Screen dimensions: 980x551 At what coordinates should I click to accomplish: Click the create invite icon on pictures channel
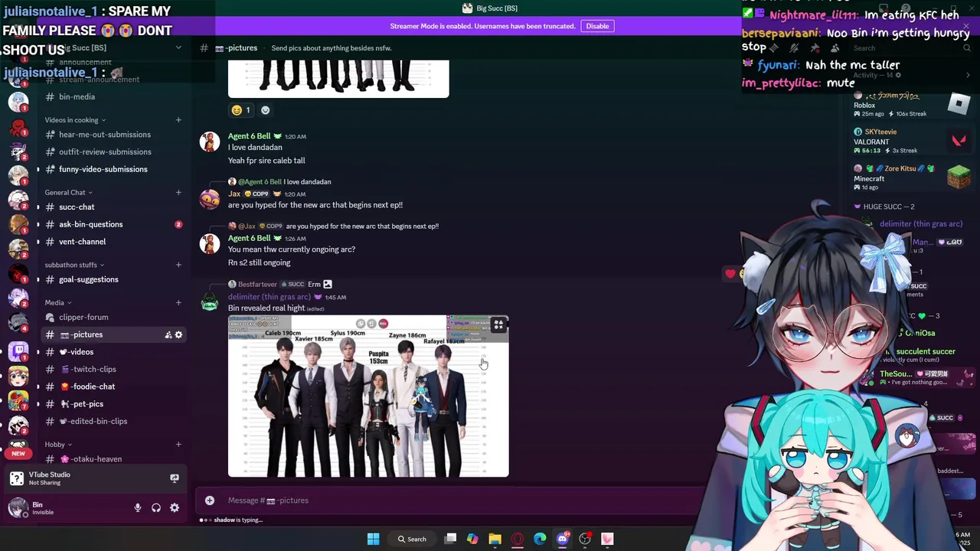[168, 334]
